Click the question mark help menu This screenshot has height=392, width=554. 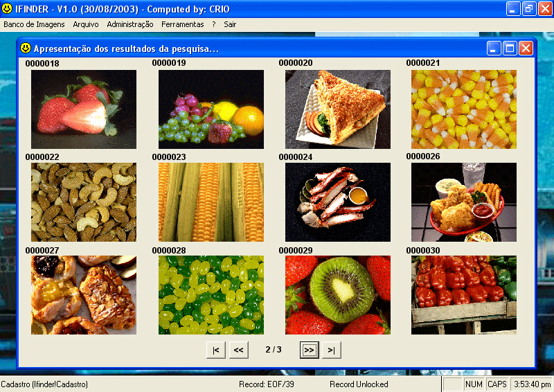(x=214, y=24)
